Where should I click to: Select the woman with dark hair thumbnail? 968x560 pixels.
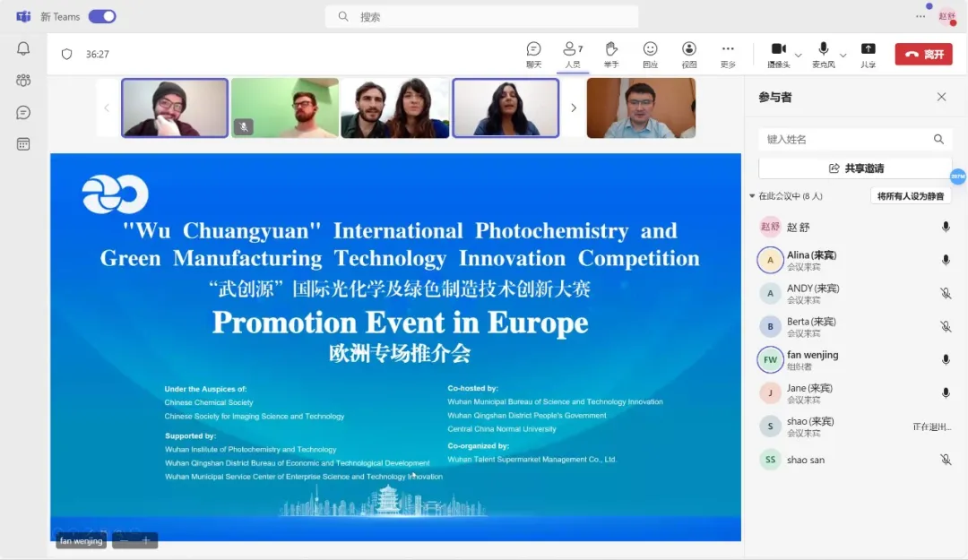pyautogui.click(x=506, y=108)
